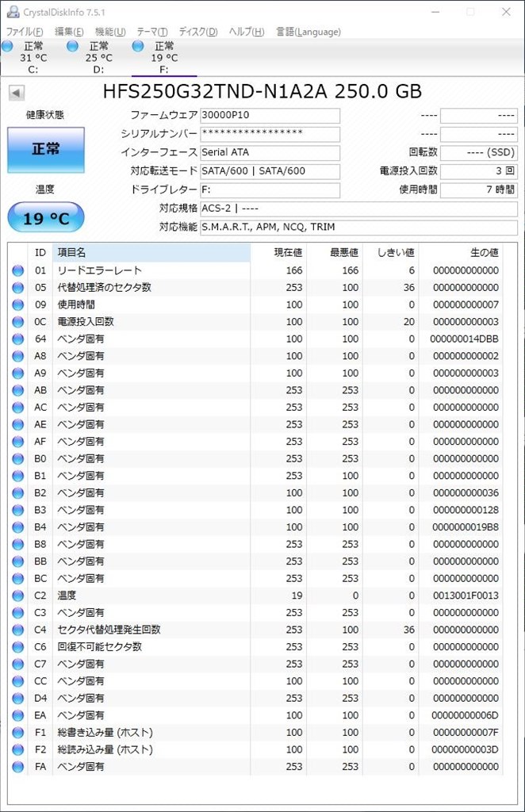This screenshot has width=525, height=812.
Task: Open the ディスク(D) menu
Action: [197, 32]
